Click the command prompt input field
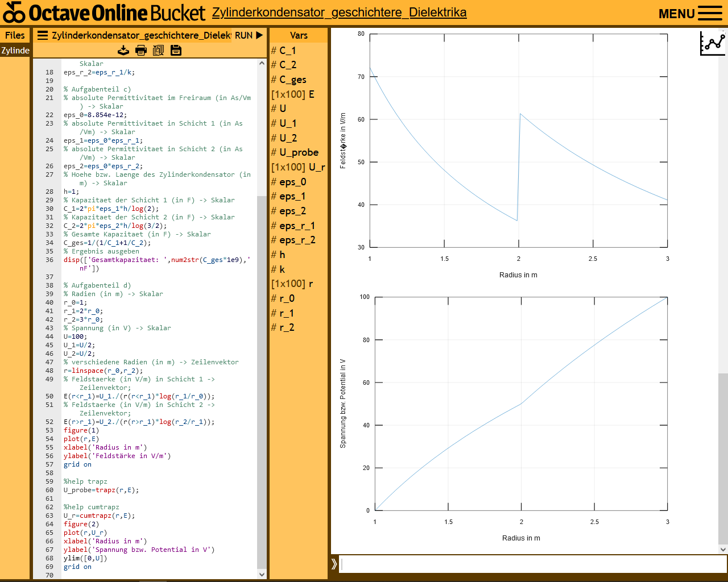 coord(532,564)
